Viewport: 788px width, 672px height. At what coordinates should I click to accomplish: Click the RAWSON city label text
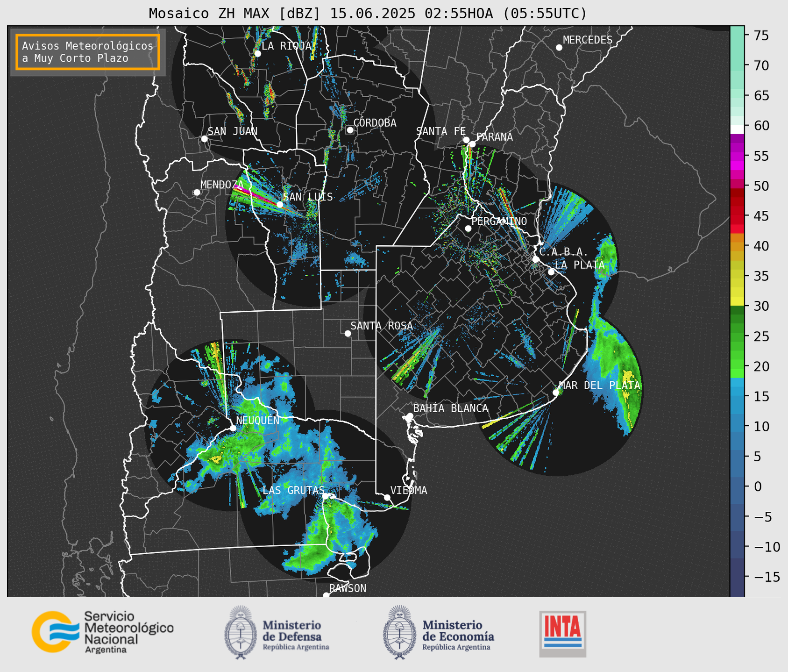tap(348, 588)
